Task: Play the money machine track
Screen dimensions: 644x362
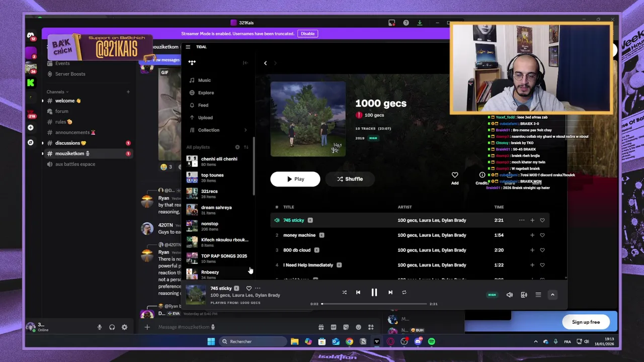Action: coord(299,235)
